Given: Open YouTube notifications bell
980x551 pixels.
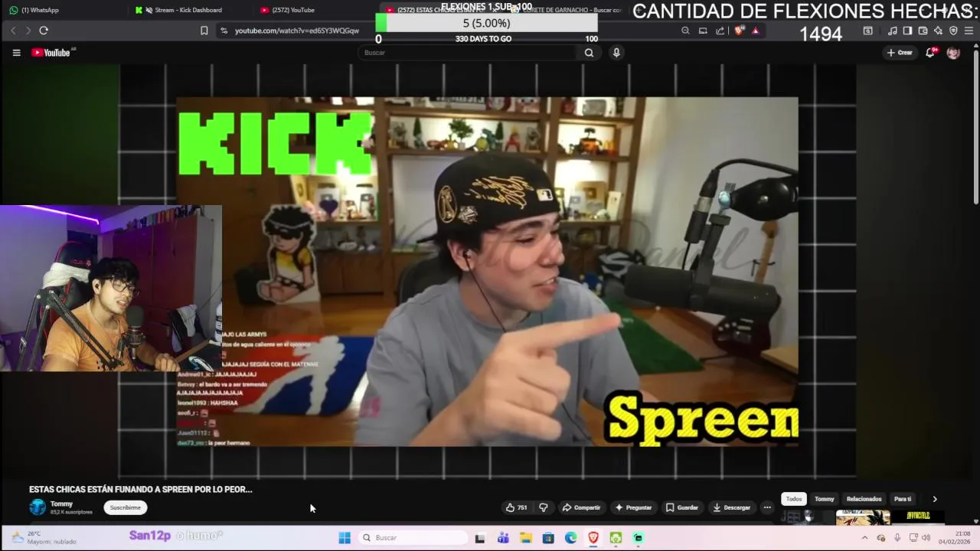Looking at the screenshot, I should click(930, 53).
